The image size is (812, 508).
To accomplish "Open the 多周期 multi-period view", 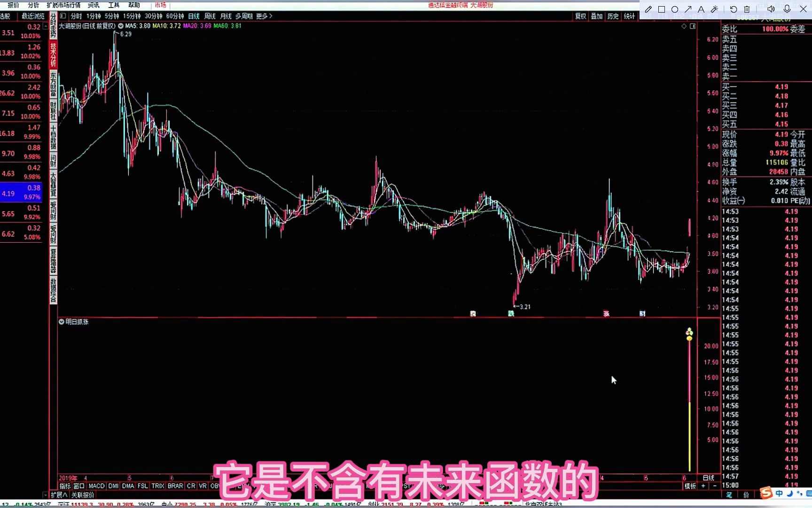I will click(244, 16).
